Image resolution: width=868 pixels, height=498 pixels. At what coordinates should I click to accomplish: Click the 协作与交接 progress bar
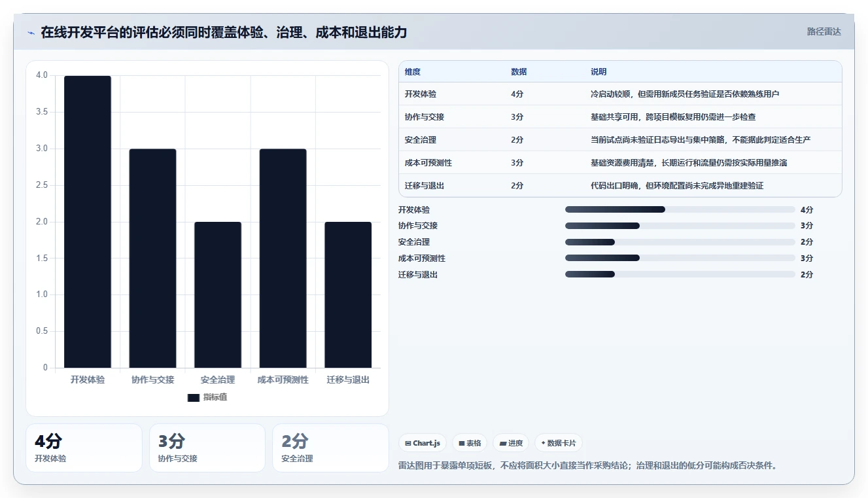680,226
